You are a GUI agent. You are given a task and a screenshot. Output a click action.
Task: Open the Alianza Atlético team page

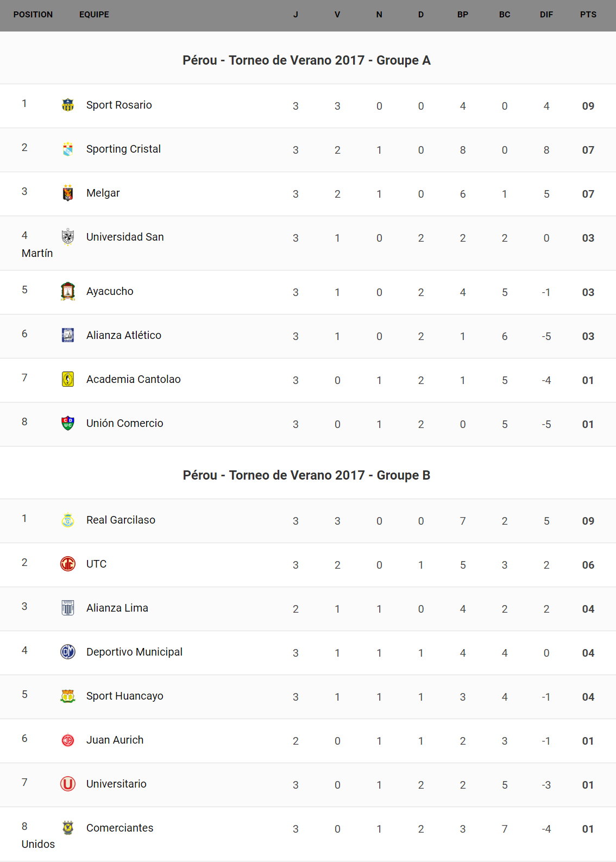click(123, 335)
